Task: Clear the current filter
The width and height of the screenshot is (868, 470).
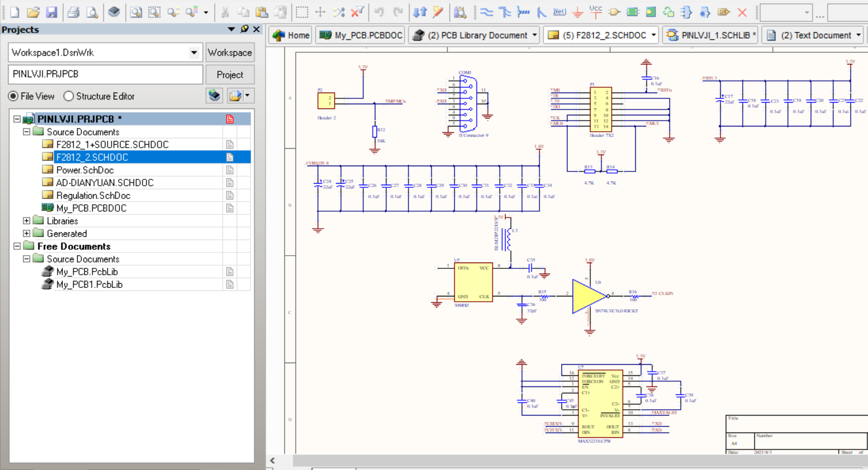Action: 358,12
